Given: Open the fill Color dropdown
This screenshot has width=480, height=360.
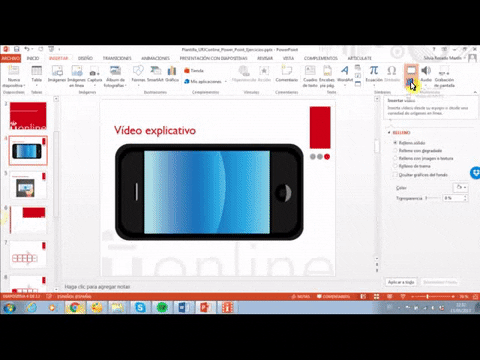Looking at the screenshot, I should 461,187.
